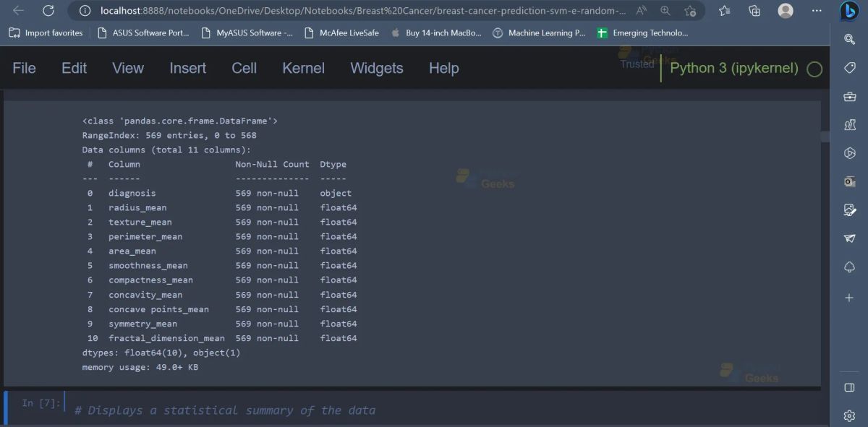The width and height of the screenshot is (868, 427).
Task: Open the Cell menu
Action: [x=244, y=68]
